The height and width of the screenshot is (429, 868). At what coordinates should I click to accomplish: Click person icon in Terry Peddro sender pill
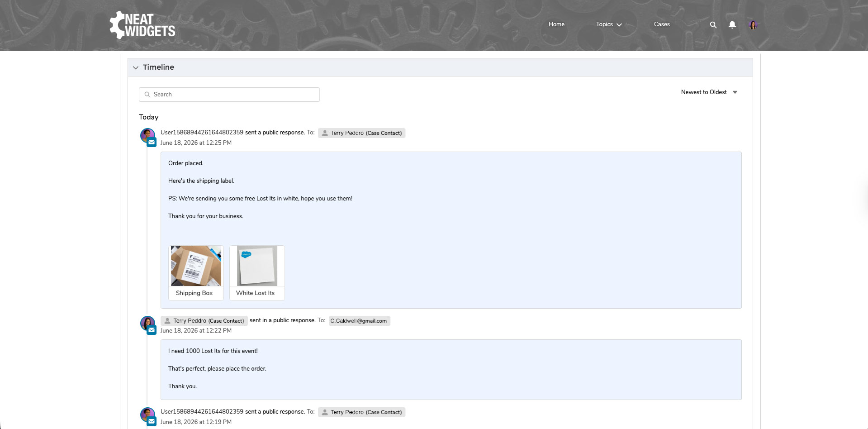pos(167,321)
